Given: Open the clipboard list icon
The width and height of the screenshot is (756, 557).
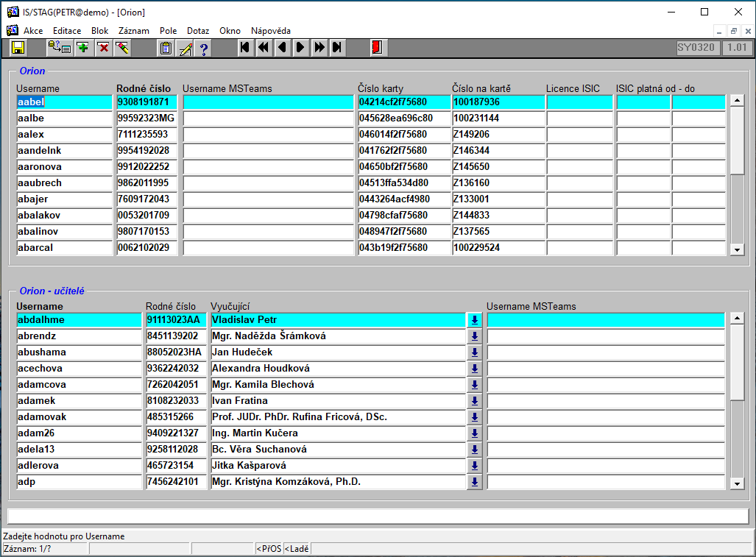Looking at the screenshot, I should coord(166,48).
